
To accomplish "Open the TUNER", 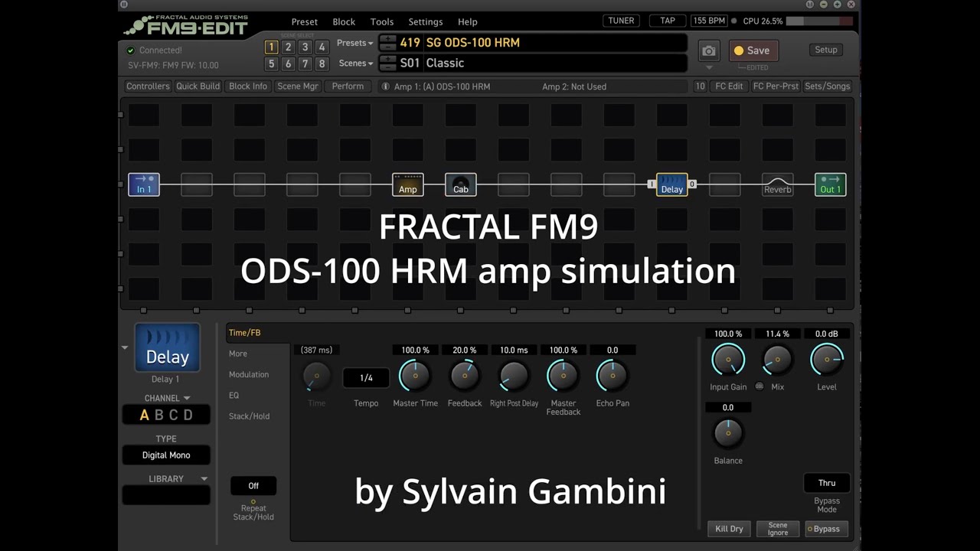I will point(621,21).
